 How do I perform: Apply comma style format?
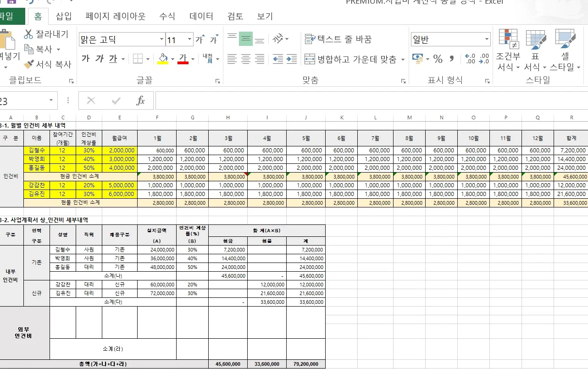click(452, 59)
